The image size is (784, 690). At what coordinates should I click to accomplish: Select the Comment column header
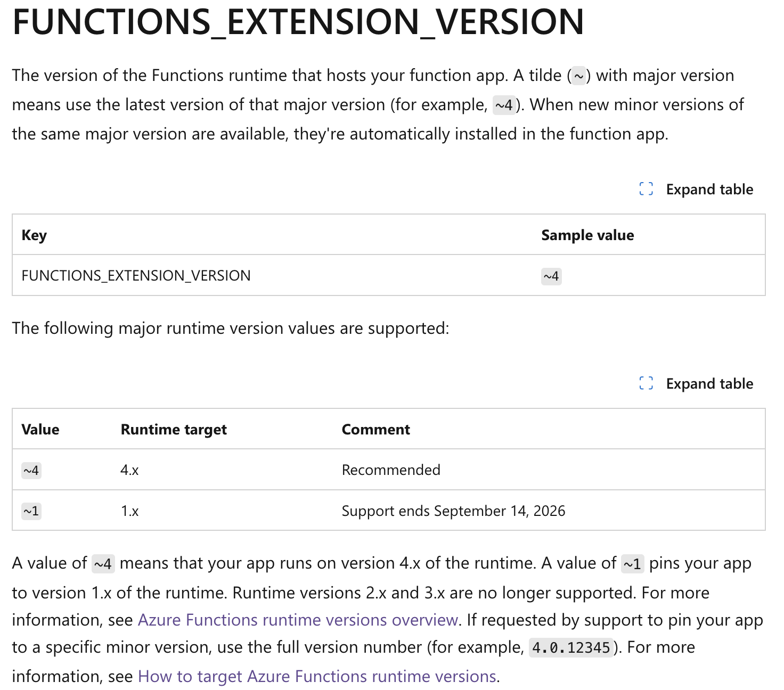tap(375, 429)
